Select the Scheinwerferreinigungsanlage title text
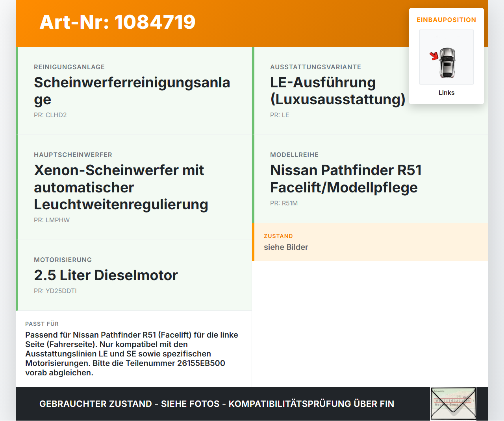Image resolution: width=504 pixels, height=421 pixels. (132, 91)
